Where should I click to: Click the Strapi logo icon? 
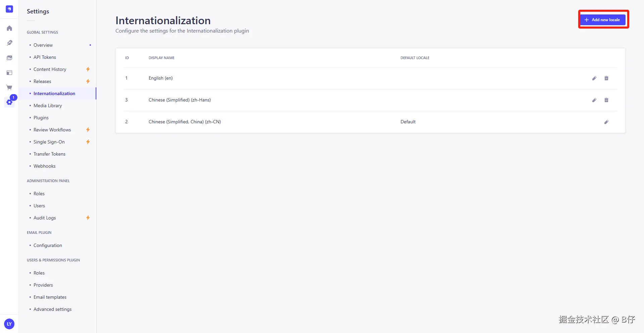(9, 9)
